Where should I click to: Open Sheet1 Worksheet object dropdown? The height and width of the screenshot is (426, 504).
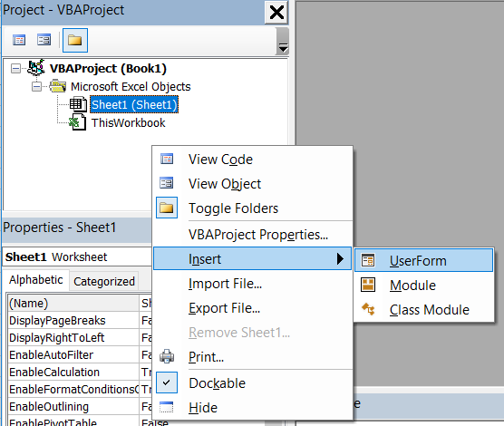pos(77,257)
